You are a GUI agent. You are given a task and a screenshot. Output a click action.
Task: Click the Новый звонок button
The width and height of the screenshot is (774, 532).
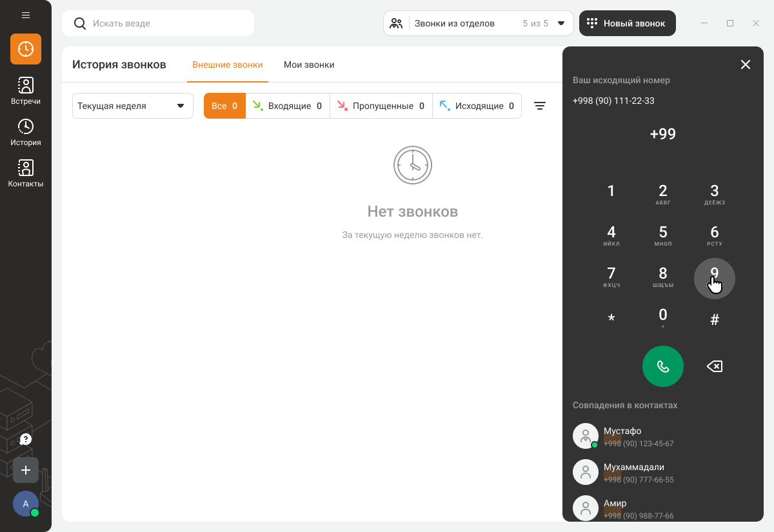point(627,23)
